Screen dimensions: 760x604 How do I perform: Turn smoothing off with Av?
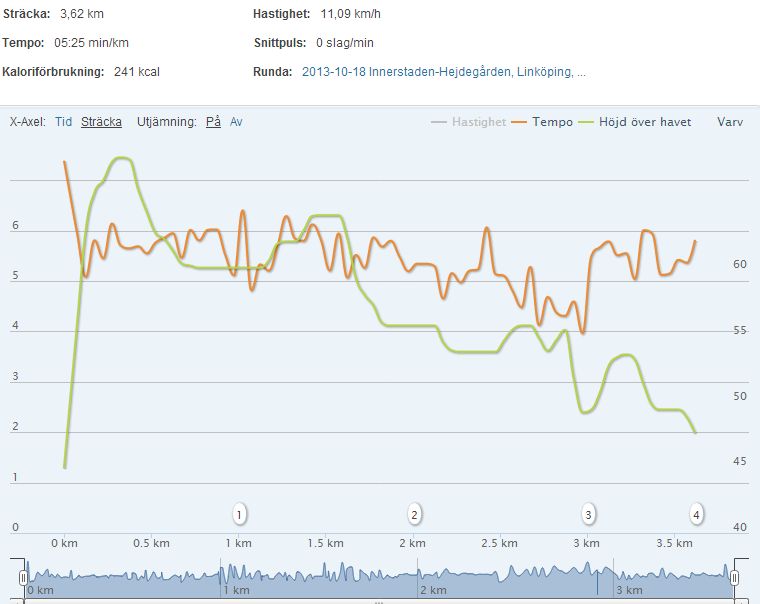[x=236, y=122]
